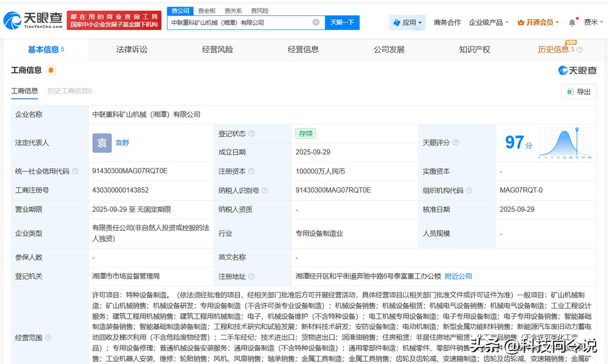Viewport: 608px width, 364px height.
Task: Open the 商务合作 link
Action: tap(447, 22)
